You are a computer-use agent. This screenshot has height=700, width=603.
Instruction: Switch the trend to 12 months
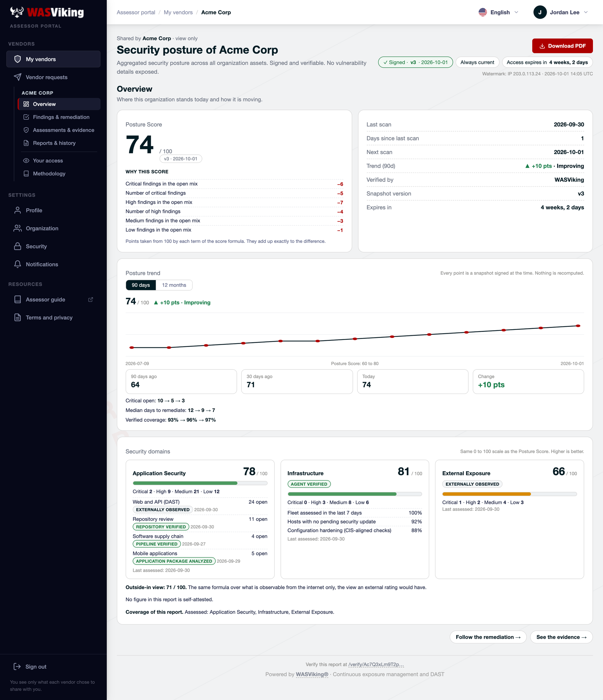click(174, 285)
